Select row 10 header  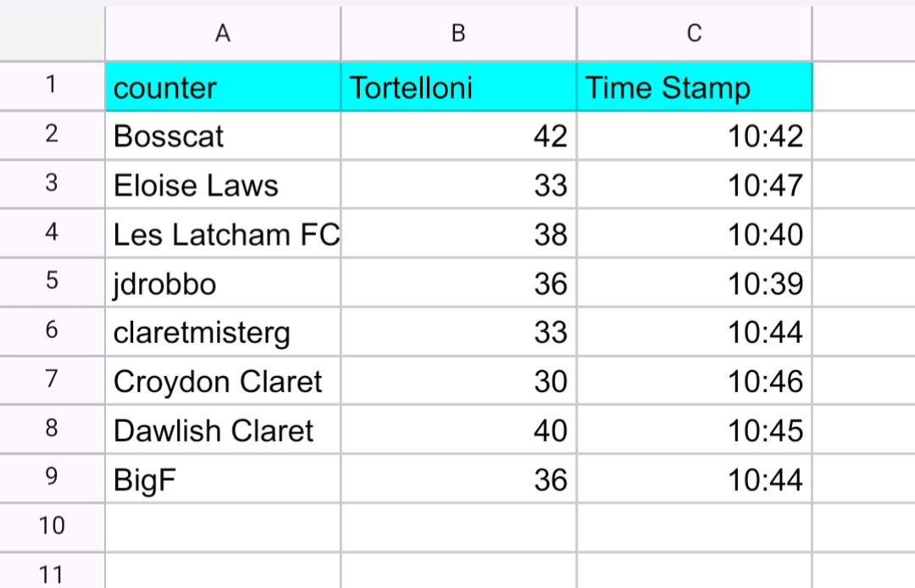pos(53,527)
